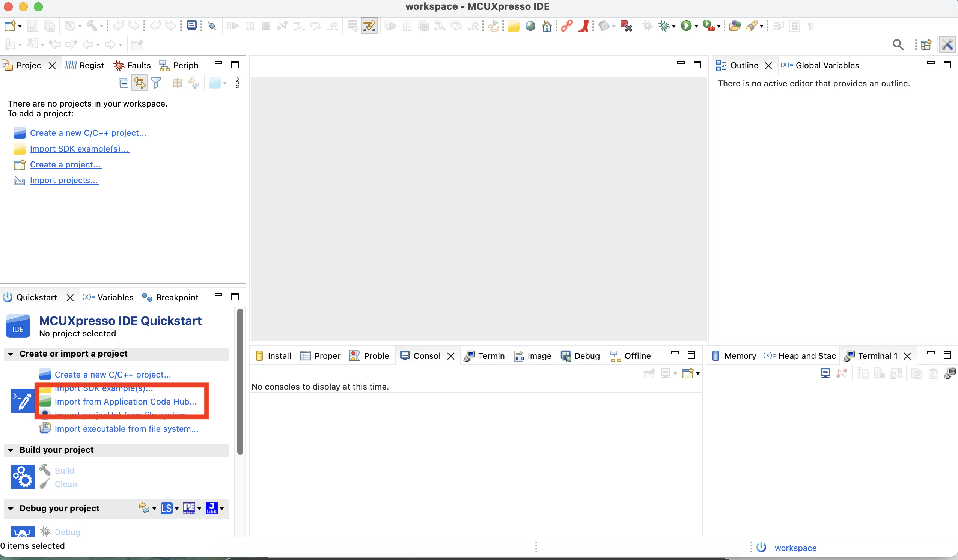This screenshot has width=958, height=560.
Task: Switch to the Memory tab
Action: click(734, 356)
